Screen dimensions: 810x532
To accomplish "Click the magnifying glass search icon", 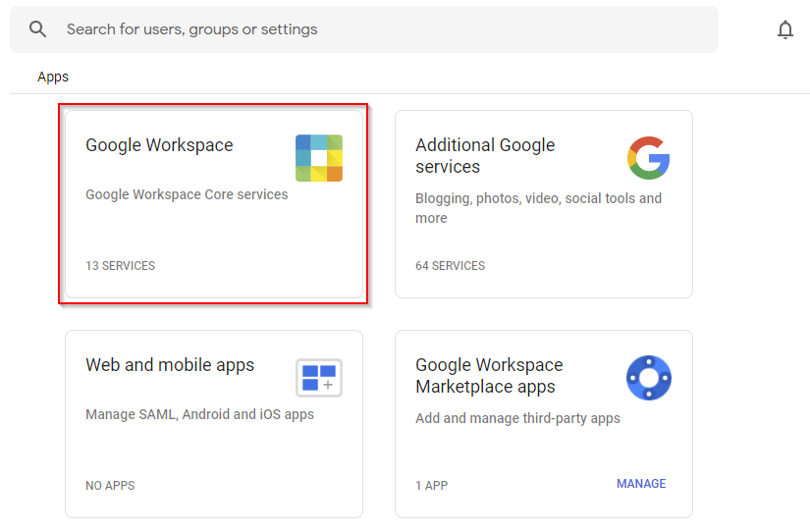I will [x=38, y=29].
